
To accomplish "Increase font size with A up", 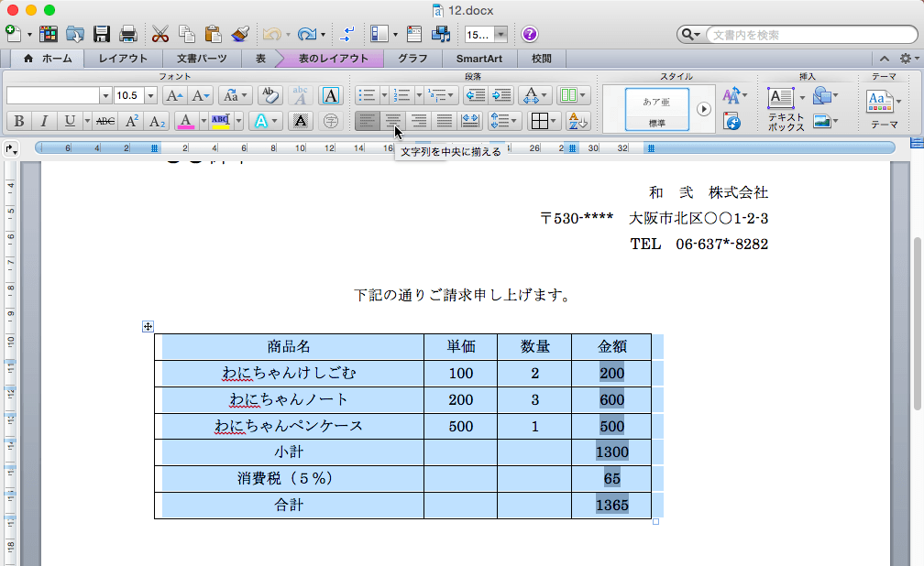I will click(174, 95).
